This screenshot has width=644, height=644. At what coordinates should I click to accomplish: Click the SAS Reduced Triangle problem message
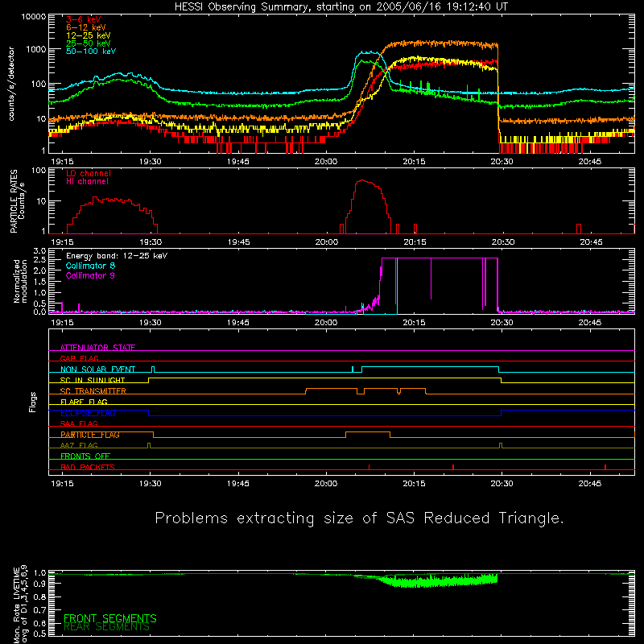[359, 518]
